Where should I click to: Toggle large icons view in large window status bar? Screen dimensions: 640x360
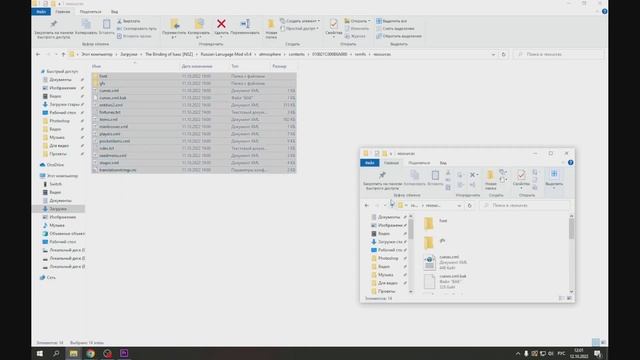[x=603, y=342]
